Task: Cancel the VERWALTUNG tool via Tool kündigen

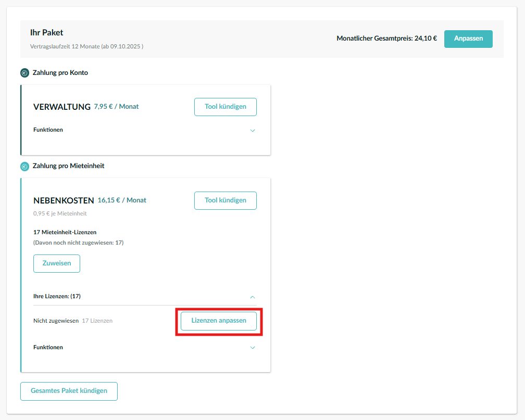Action: coord(225,107)
